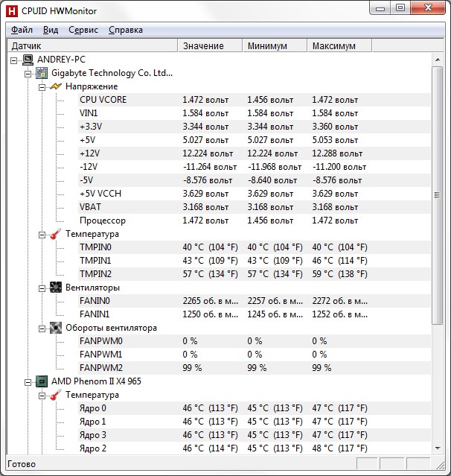This screenshot has height=476, width=451.
Task: Open the Справка menu
Action: [x=125, y=30]
